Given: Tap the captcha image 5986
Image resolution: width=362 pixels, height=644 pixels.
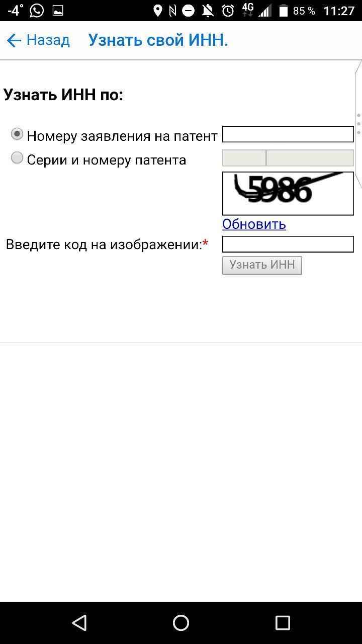Looking at the screenshot, I should pyautogui.click(x=288, y=193).
